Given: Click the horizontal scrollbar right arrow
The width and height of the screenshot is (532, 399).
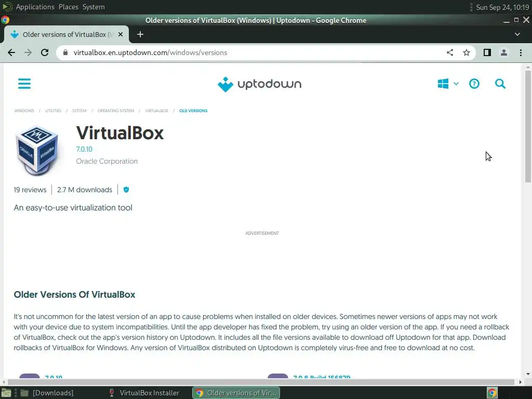Looking at the screenshot, I should (521, 382).
